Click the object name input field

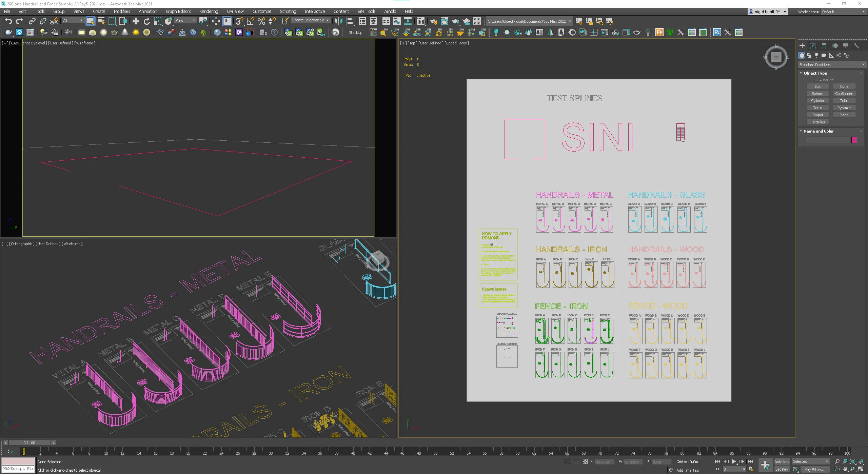tap(828, 140)
